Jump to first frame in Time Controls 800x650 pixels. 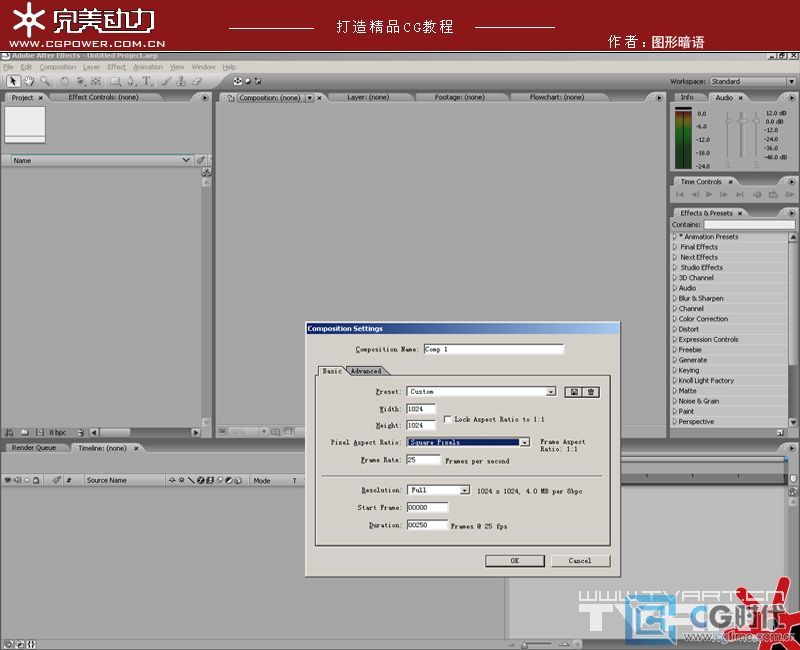(x=680, y=194)
